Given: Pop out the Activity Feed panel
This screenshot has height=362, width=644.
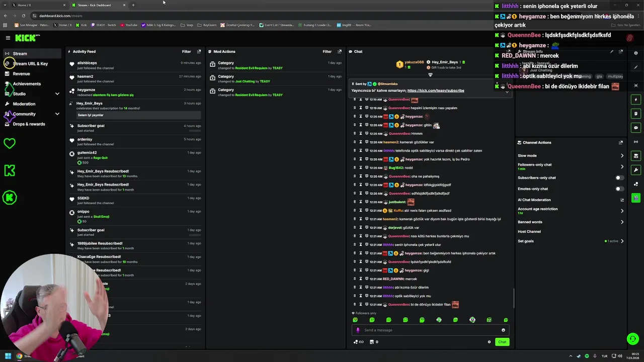Looking at the screenshot, I should (199, 51).
